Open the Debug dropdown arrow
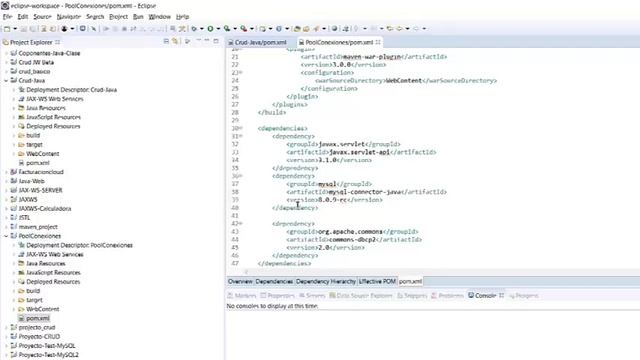 (x=202, y=29)
